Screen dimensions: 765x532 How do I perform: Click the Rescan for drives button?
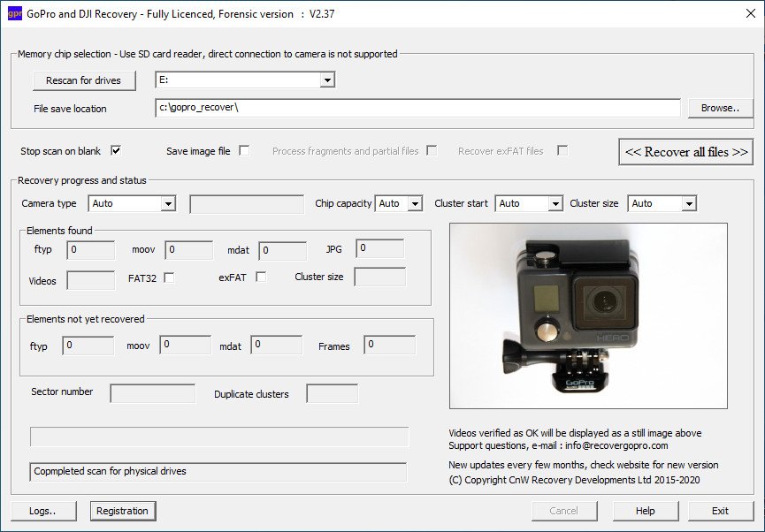[x=84, y=80]
